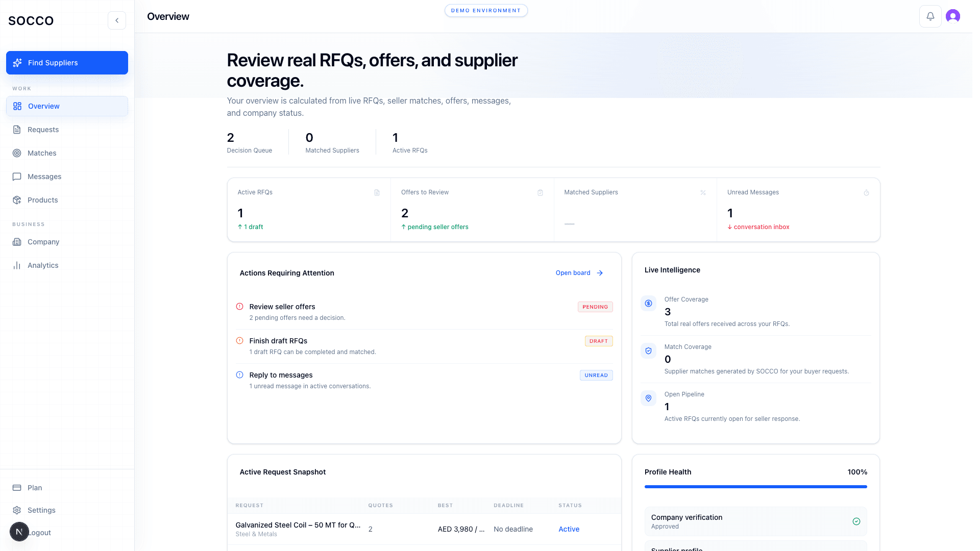The image size is (980, 551).
Task: Collapse the sidebar with the chevron button
Action: point(117,20)
